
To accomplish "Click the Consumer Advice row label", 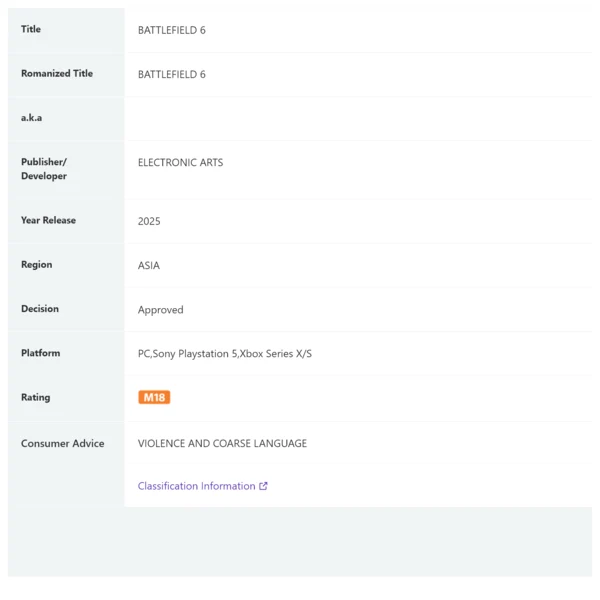I will click(x=63, y=443).
